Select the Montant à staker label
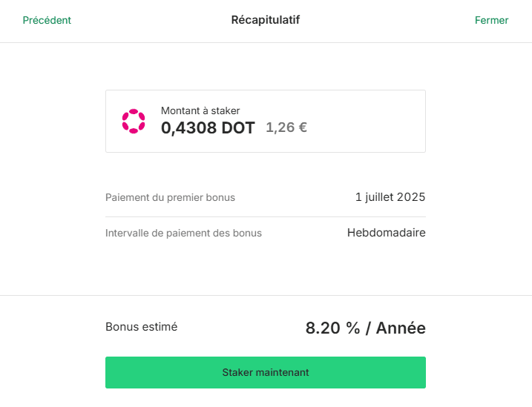The height and width of the screenshot is (407, 532). click(200, 110)
